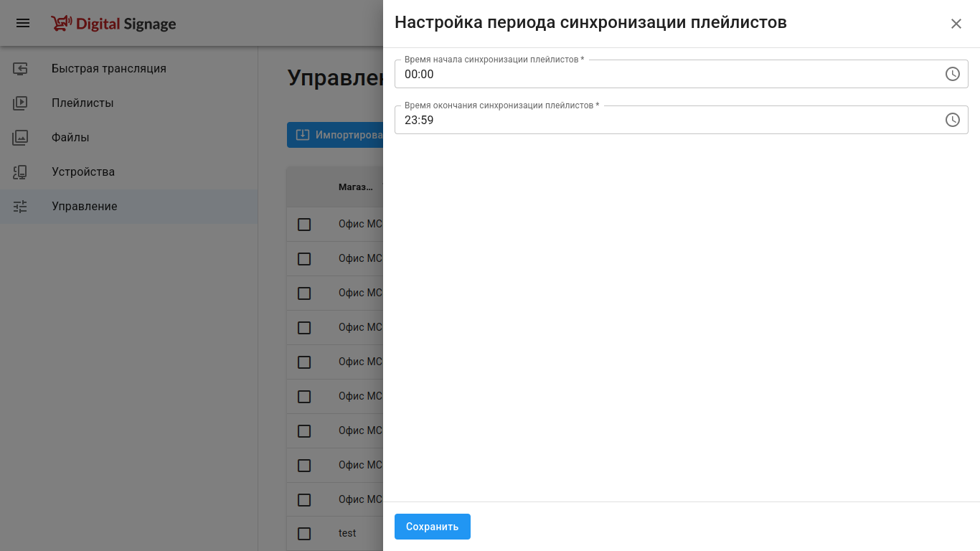Click the Playlists play icon in sidebar
The image size is (980, 551).
pyautogui.click(x=20, y=103)
